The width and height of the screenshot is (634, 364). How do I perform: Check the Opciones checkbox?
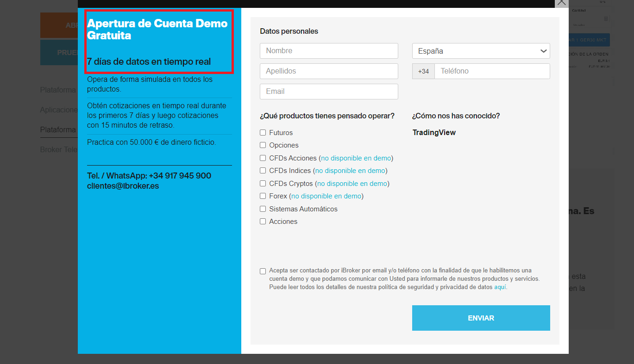click(x=263, y=145)
